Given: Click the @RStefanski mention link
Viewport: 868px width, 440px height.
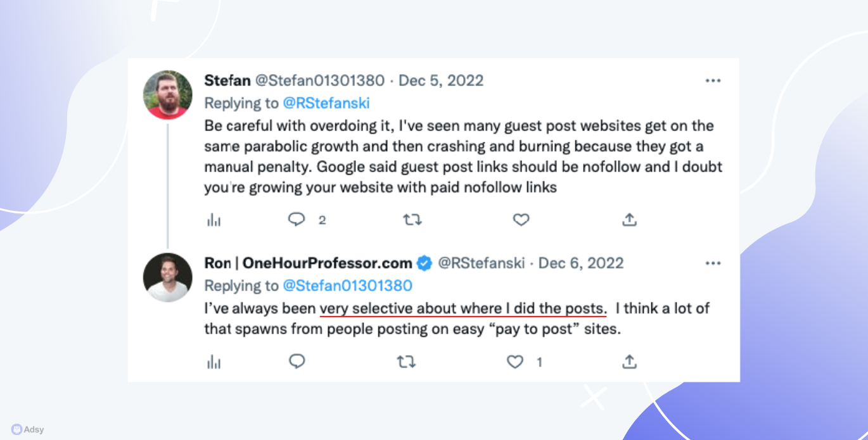Looking at the screenshot, I should [x=326, y=103].
